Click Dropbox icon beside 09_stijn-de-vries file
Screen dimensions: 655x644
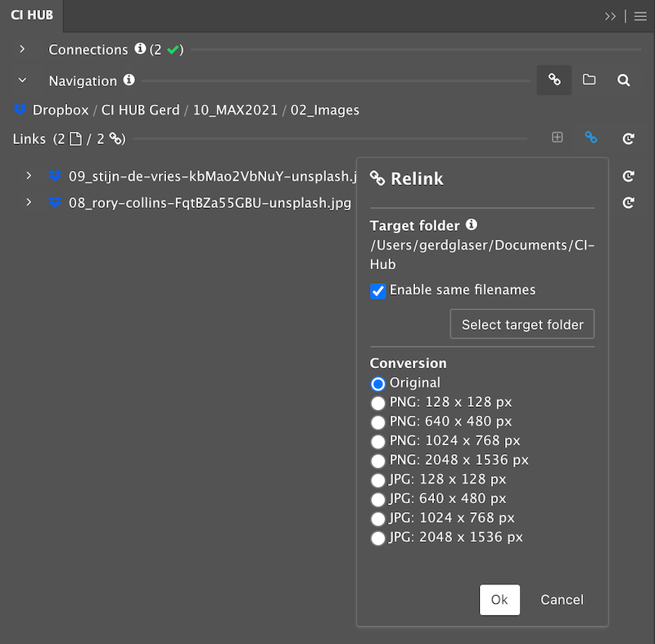pyautogui.click(x=55, y=176)
